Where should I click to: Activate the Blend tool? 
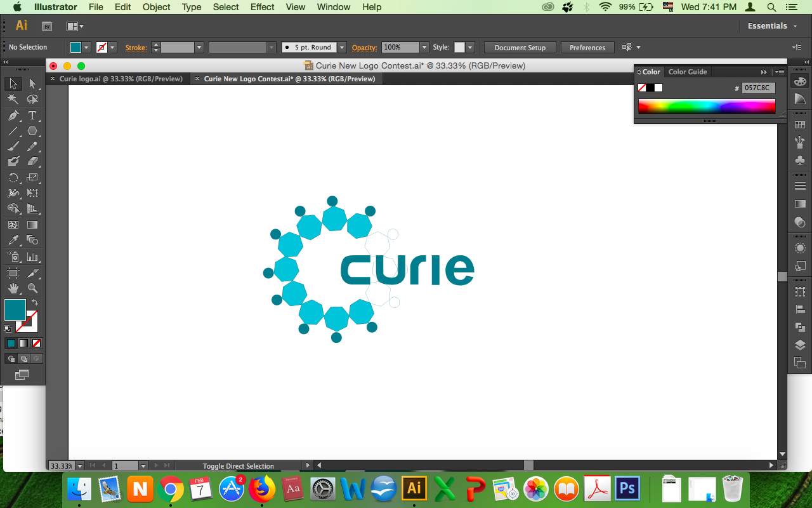[x=32, y=240]
